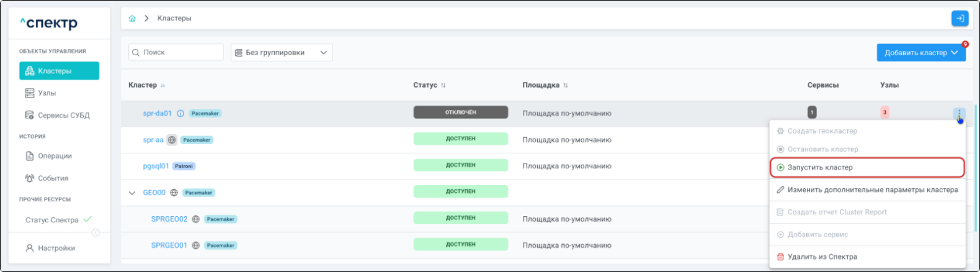Choose Удалить из Спектра menu item
980x272 pixels.
[822, 256]
